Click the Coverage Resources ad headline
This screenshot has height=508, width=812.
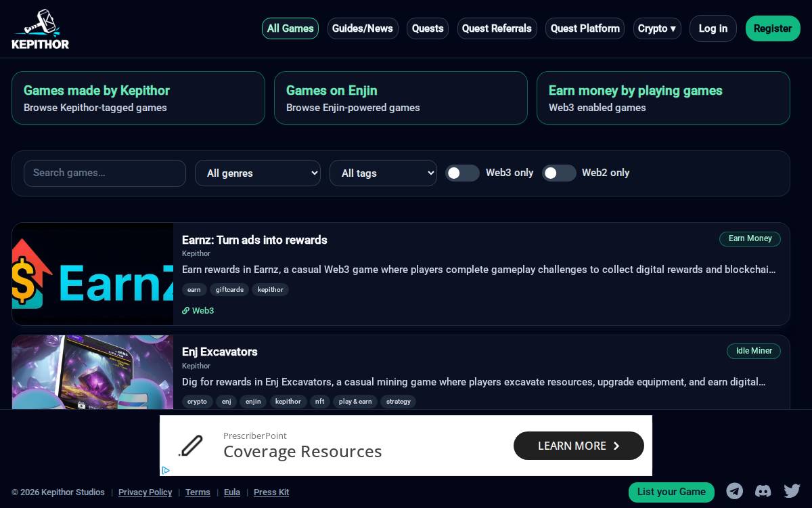pyautogui.click(x=302, y=452)
